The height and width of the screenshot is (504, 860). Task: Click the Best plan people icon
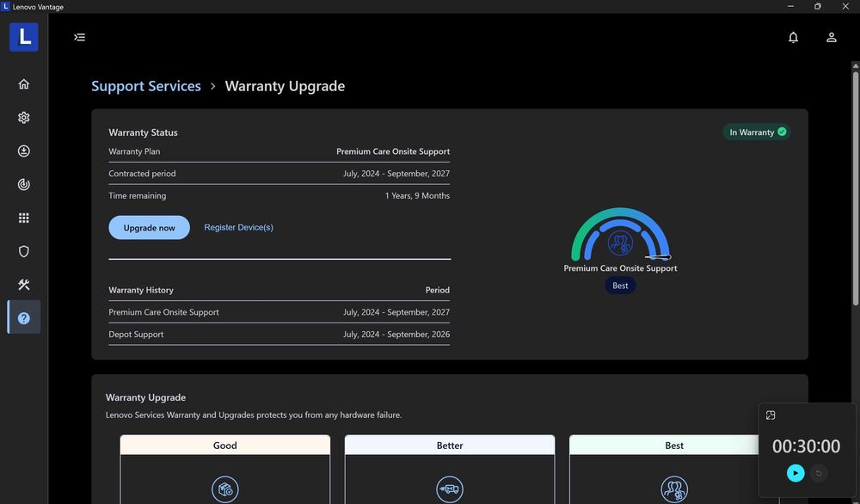click(674, 489)
